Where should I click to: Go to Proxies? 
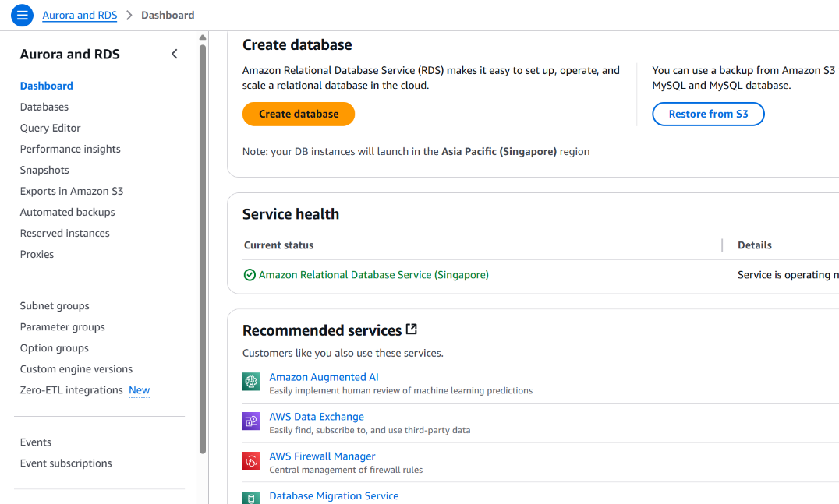(x=37, y=255)
